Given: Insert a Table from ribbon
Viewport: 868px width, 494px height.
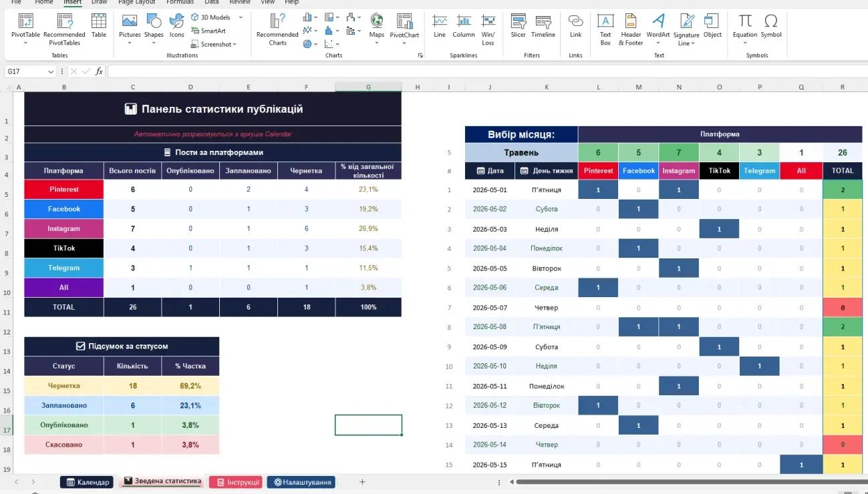Looking at the screenshot, I should (x=99, y=25).
